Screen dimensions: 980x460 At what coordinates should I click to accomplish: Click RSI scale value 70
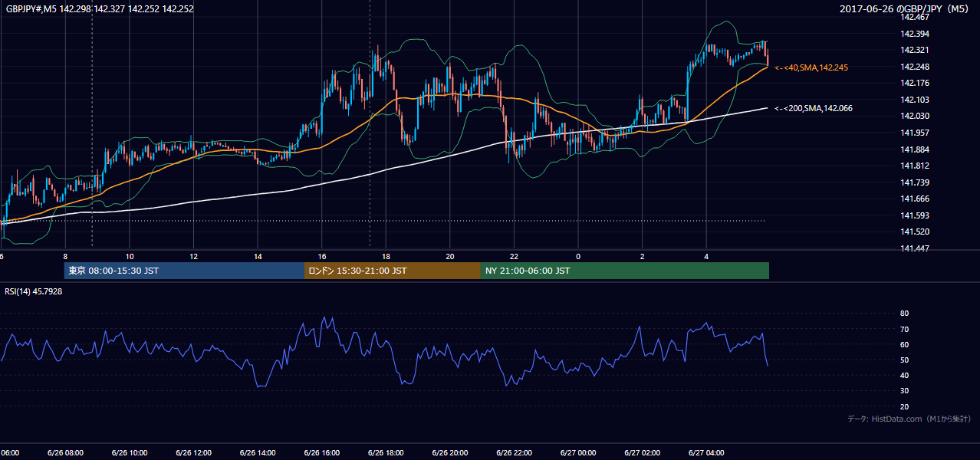pyautogui.click(x=904, y=329)
